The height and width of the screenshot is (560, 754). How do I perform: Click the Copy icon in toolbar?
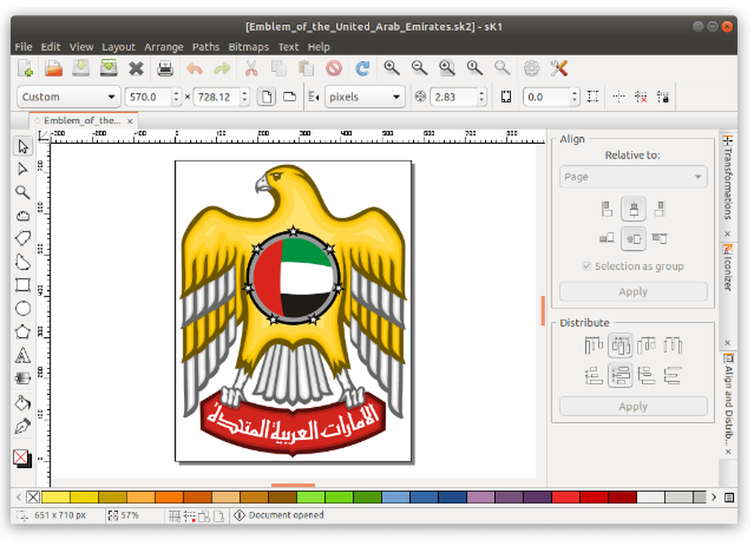278,69
